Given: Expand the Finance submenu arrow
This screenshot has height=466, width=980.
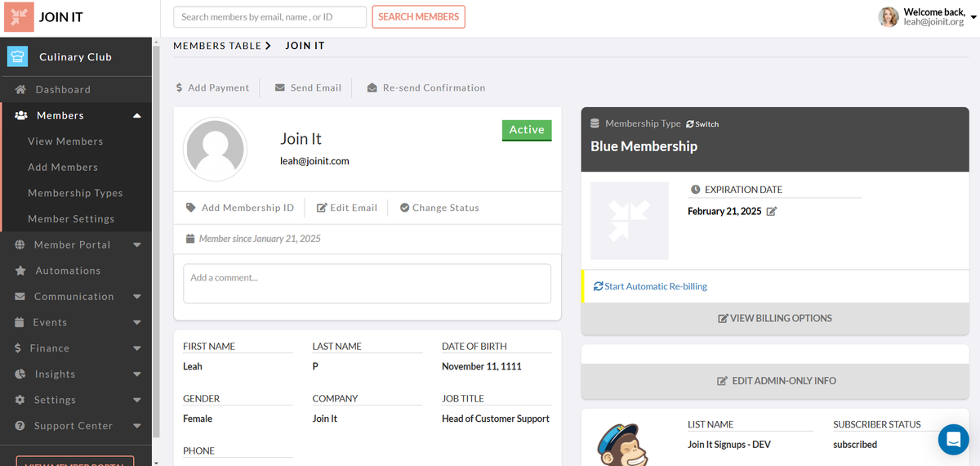Looking at the screenshot, I should [x=137, y=348].
